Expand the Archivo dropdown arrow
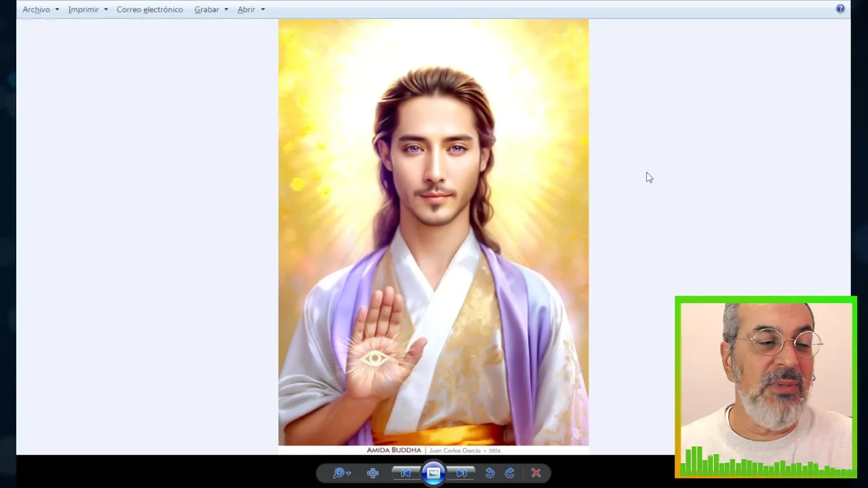The image size is (868, 488). coord(57,9)
